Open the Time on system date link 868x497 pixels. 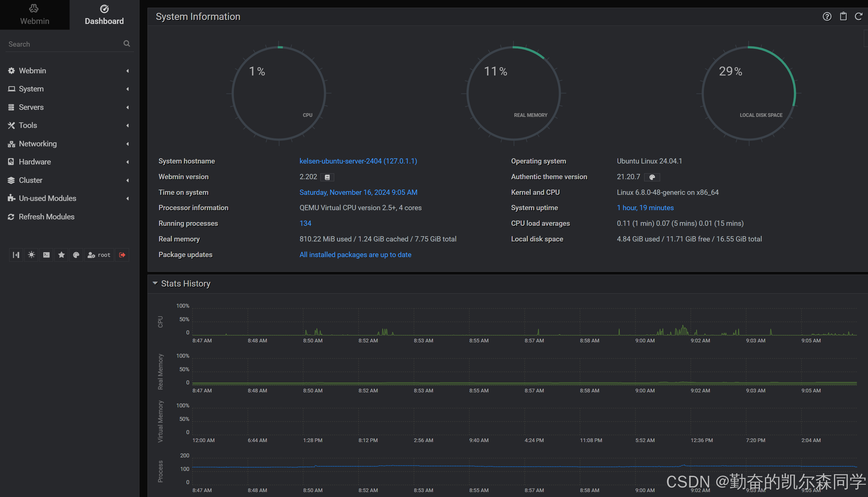(358, 192)
